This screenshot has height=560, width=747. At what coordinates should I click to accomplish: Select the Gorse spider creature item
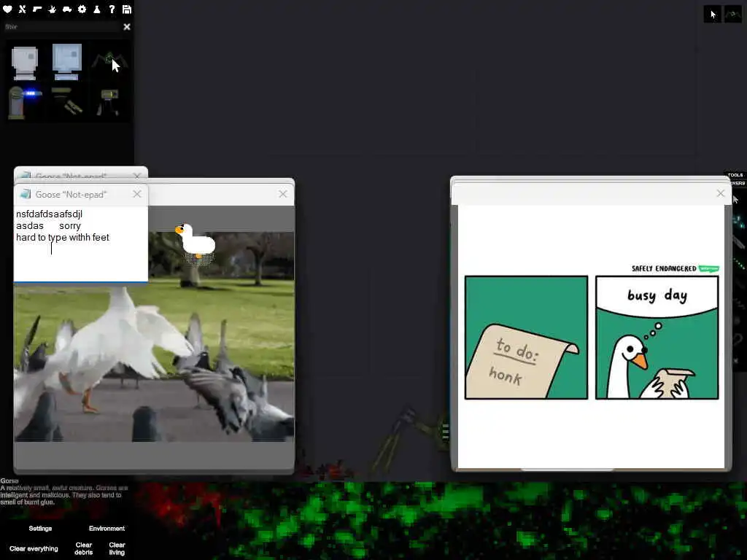pos(109,61)
